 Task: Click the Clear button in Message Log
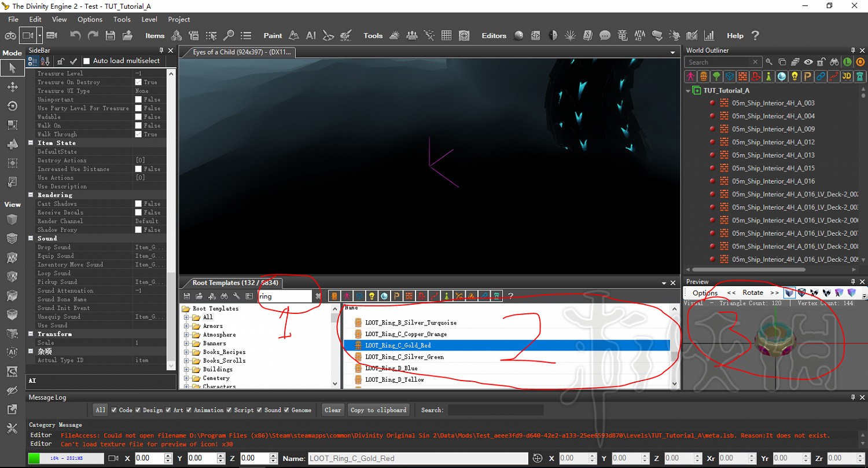pyautogui.click(x=333, y=410)
